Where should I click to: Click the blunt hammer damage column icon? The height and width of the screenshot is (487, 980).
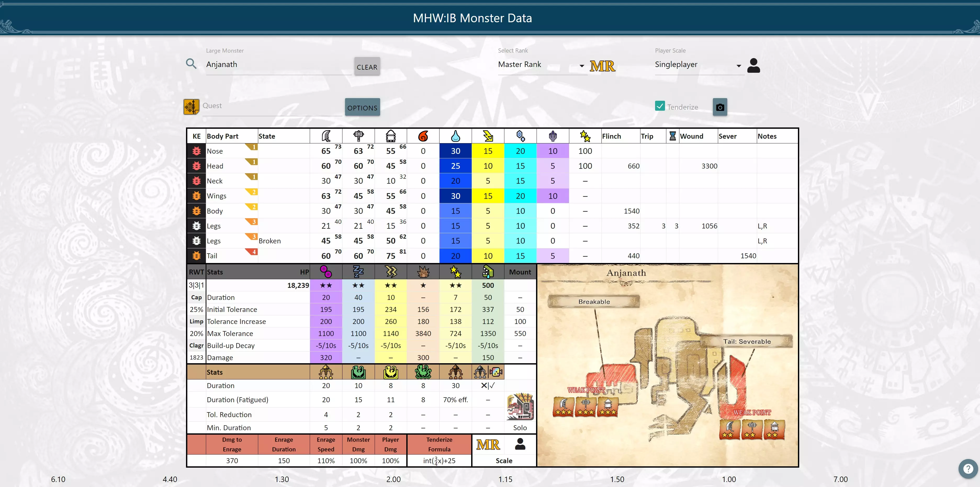coord(358,136)
